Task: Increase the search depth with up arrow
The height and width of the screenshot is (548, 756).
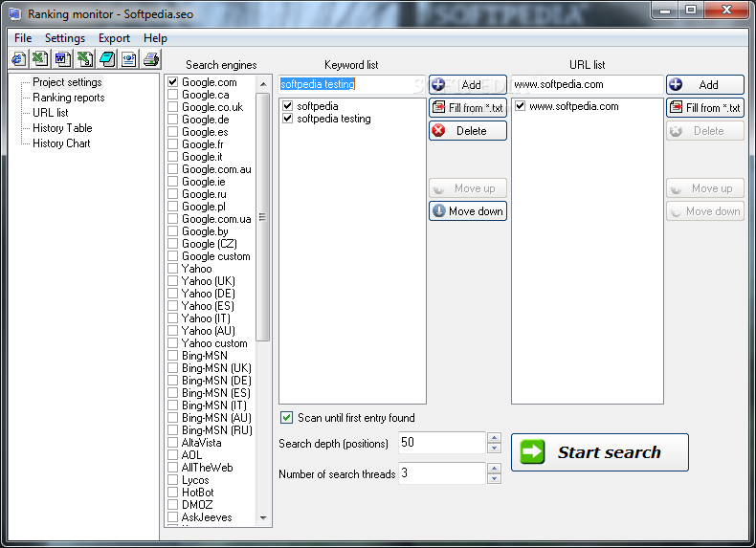Action: (494, 438)
